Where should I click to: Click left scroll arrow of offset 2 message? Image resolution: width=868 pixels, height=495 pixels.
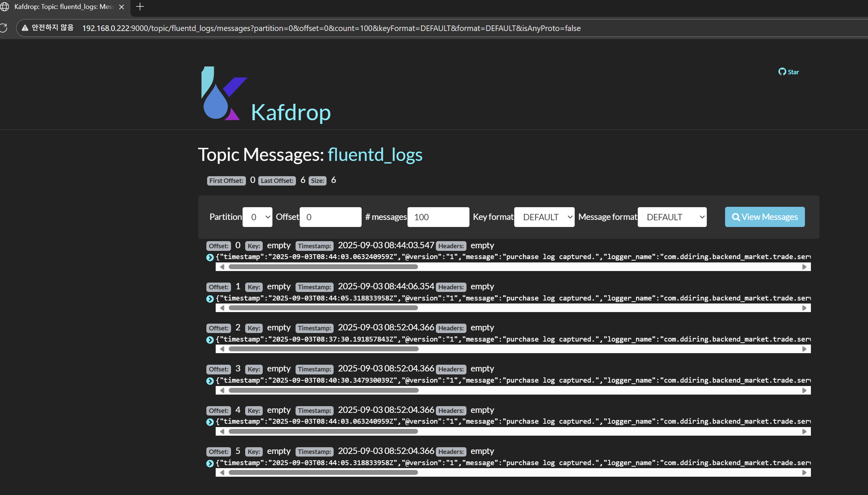click(222, 349)
